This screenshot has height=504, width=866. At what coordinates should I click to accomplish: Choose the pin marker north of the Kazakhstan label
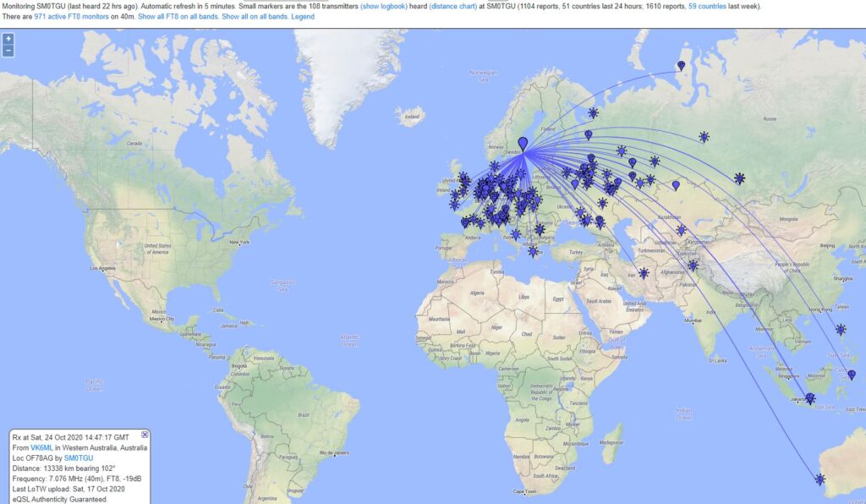676,185
